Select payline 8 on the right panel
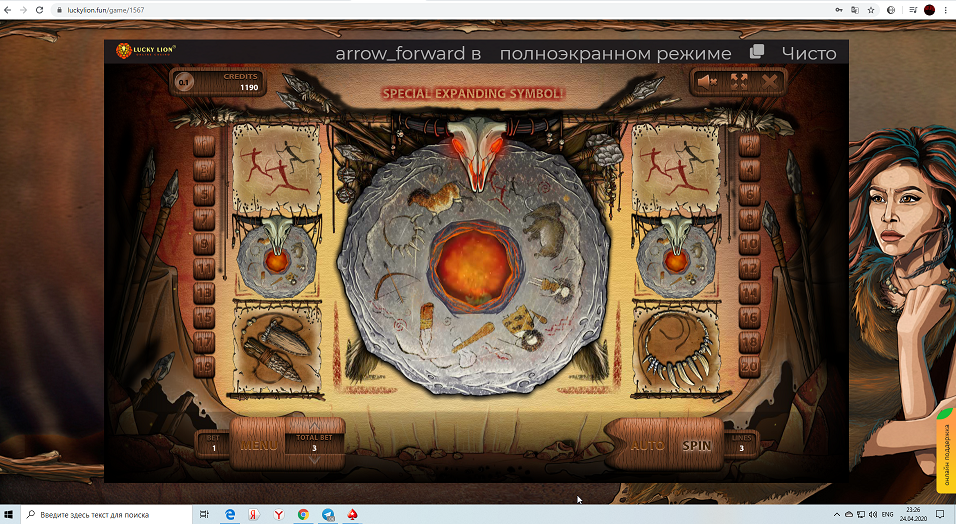 pyautogui.click(x=749, y=219)
